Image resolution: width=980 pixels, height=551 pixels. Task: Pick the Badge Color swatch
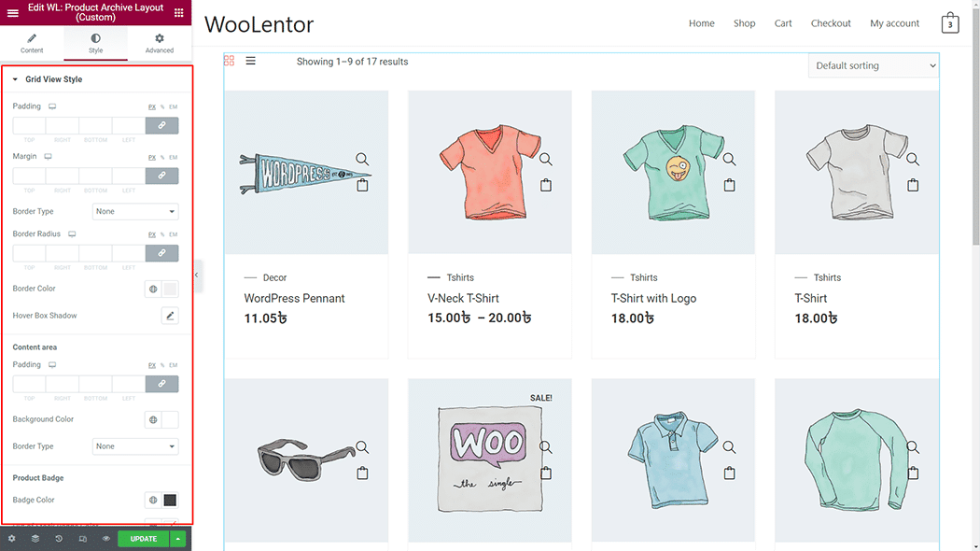point(170,501)
